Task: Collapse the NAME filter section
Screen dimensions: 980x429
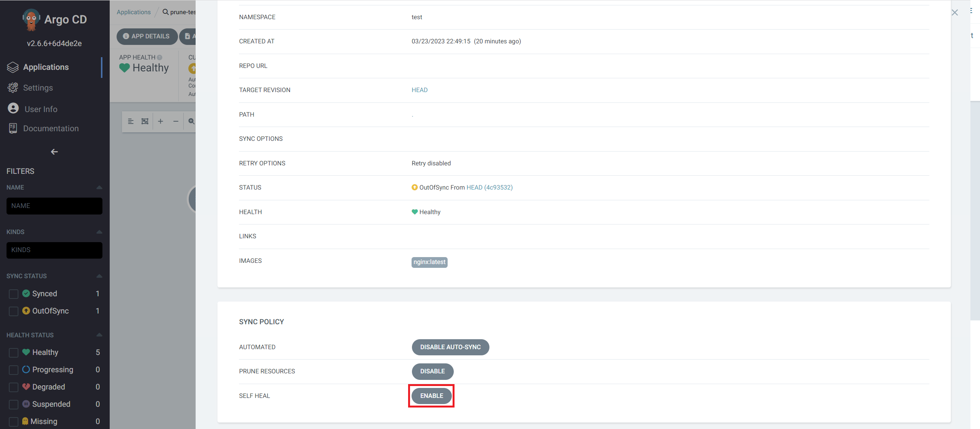Action: tap(99, 187)
